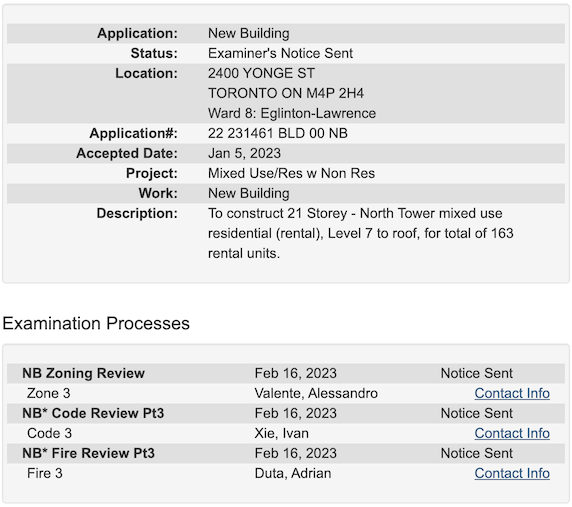572x507 pixels.
Task: Click the accepted date Jan 5, 2023
Action: [244, 154]
